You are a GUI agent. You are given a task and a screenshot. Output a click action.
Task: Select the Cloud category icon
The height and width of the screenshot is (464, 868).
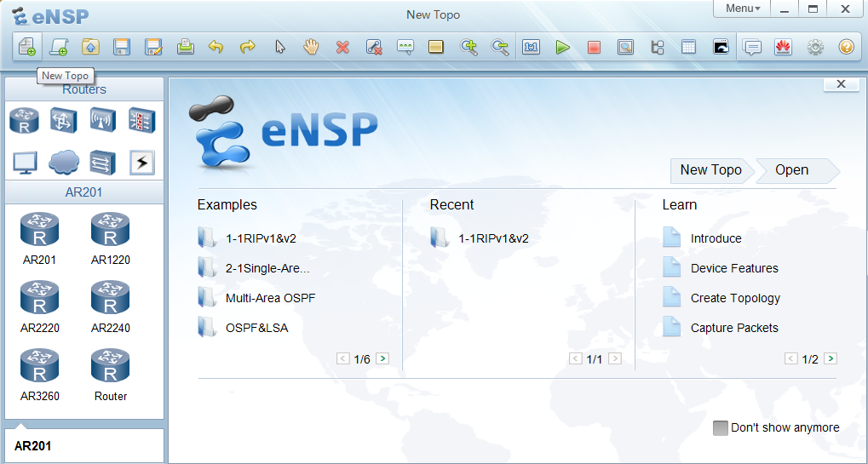(64, 163)
